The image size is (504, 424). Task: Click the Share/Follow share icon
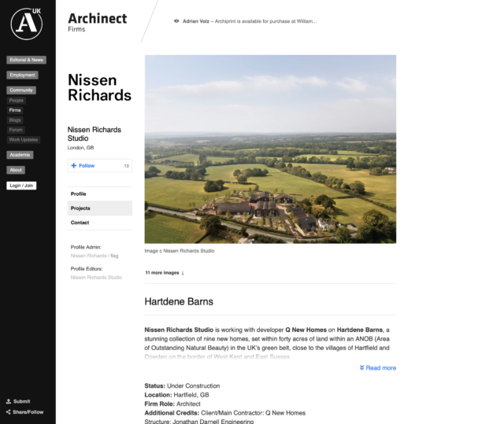point(9,411)
